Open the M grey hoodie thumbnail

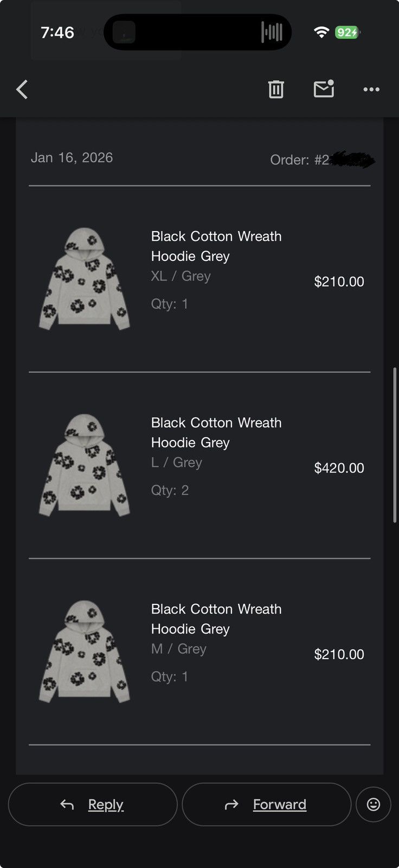point(85,652)
